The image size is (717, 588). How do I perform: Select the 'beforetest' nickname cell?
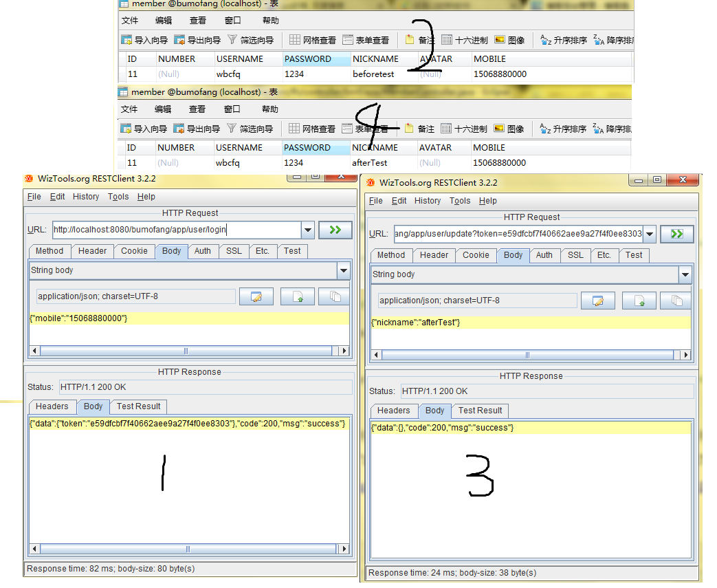[x=384, y=74]
